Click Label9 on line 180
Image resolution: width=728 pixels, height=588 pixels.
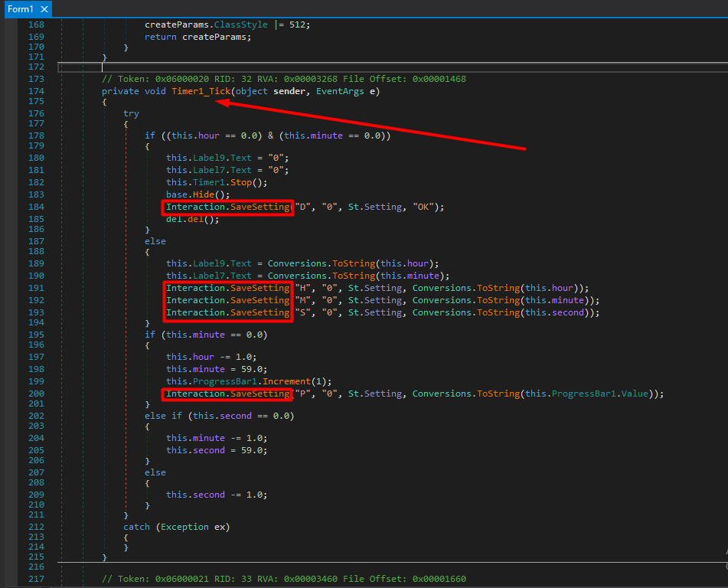click(x=208, y=158)
